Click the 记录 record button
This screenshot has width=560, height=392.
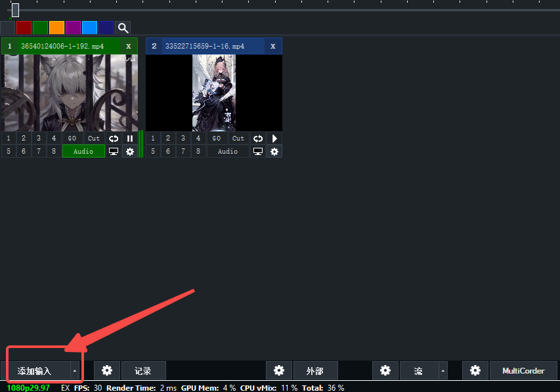144,371
